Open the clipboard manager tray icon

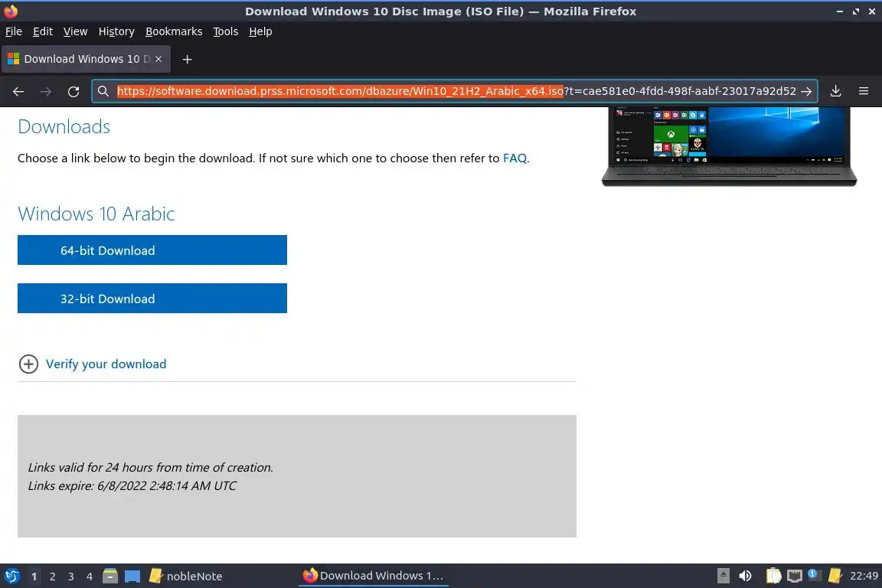774,576
